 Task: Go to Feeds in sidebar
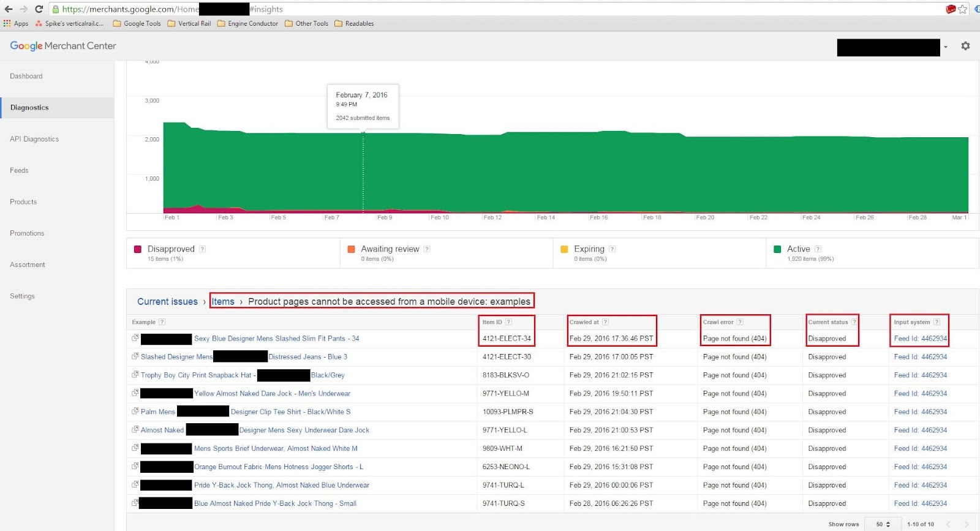[x=19, y=170]
